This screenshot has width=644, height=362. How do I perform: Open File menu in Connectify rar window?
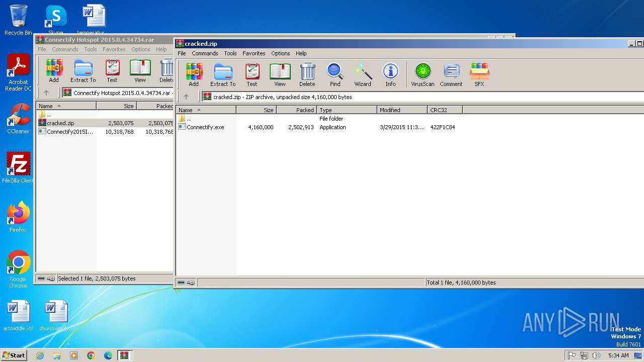(x=42, y=49)
